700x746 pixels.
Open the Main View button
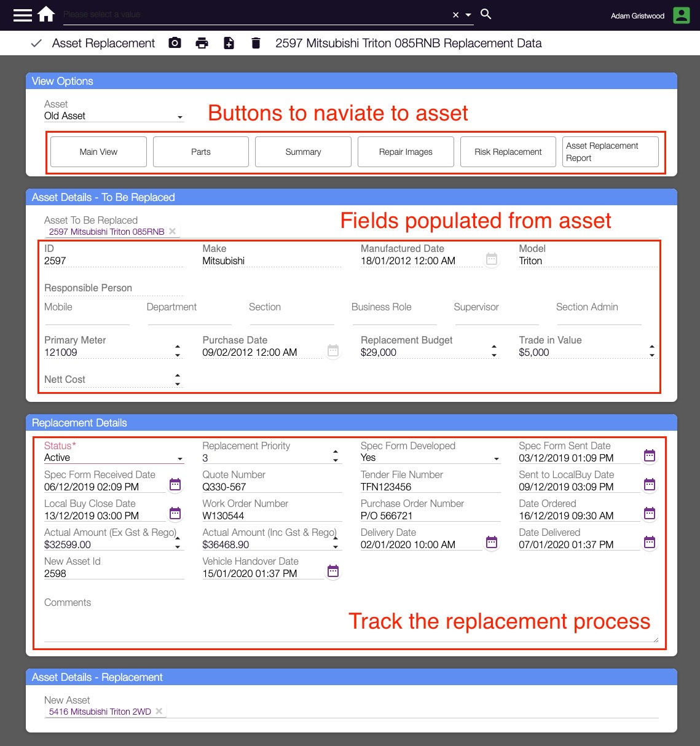98,152
